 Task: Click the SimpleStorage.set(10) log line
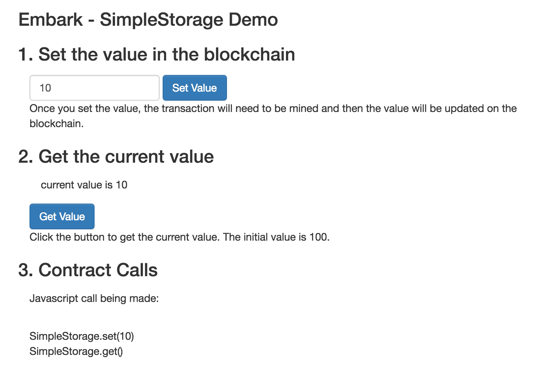(x=82, y=336)
